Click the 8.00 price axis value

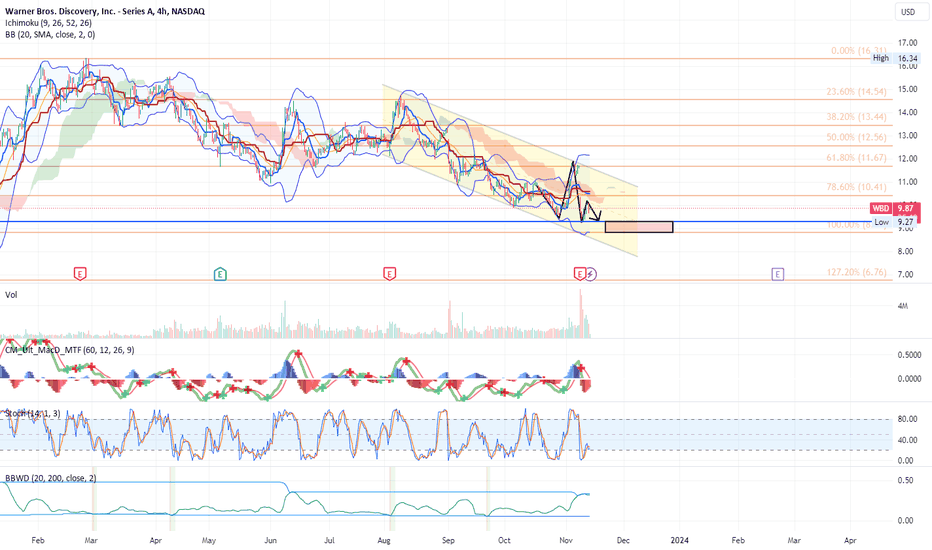tap(905, 252)
